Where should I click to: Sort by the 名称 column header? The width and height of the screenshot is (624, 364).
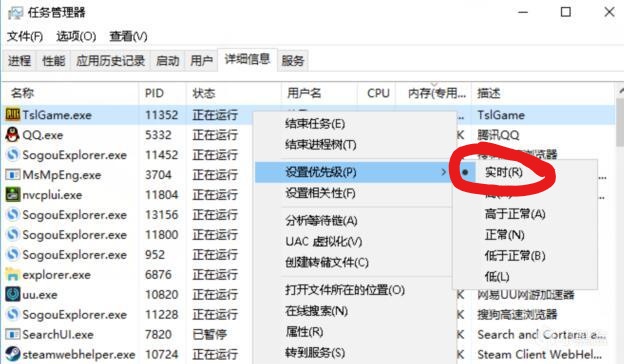pos(71,93)
